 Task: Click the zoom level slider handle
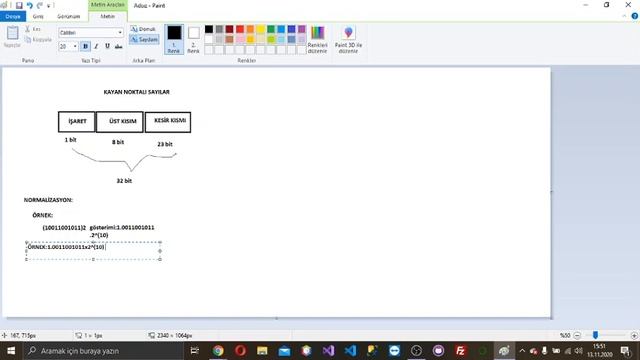[596, 335]
